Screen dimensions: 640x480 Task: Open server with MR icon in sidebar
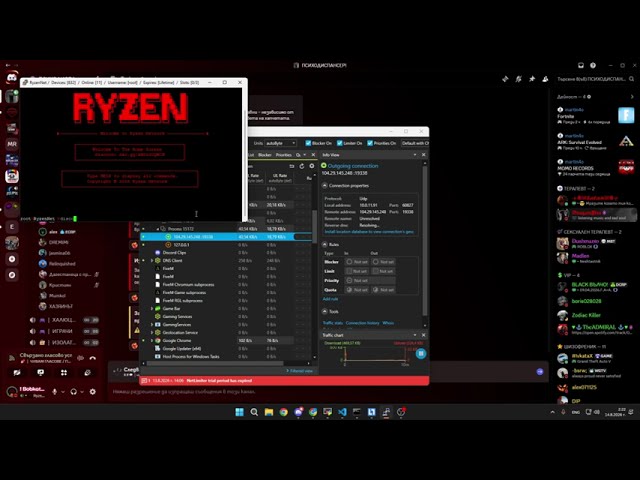[x=12, y=144]
